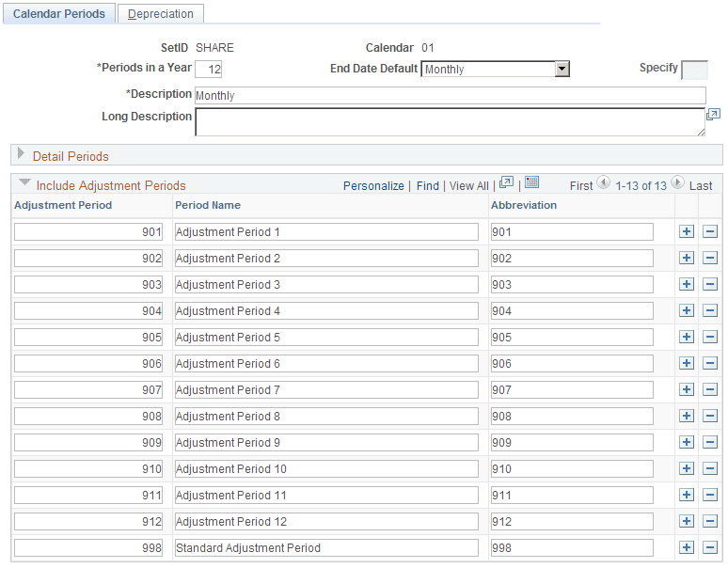Collapse the Include Adjustment Periods section
This screenshot has width=728, height=568.
coord(24,182)
